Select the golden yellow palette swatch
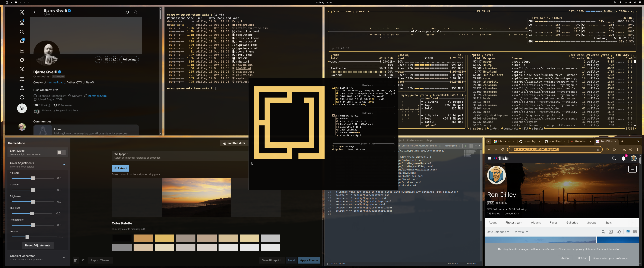Image resolution: width=644 pixels, height=268 pixels. tap(164, 238)
